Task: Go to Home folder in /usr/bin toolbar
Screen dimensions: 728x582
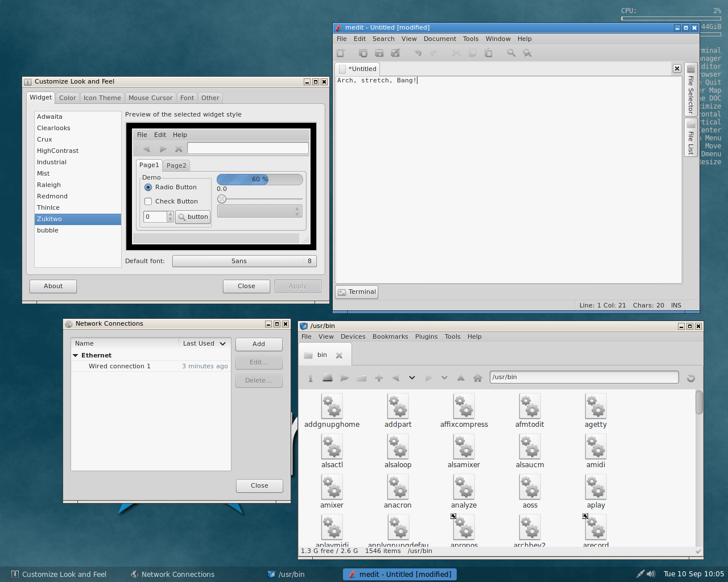Action: 478,378
